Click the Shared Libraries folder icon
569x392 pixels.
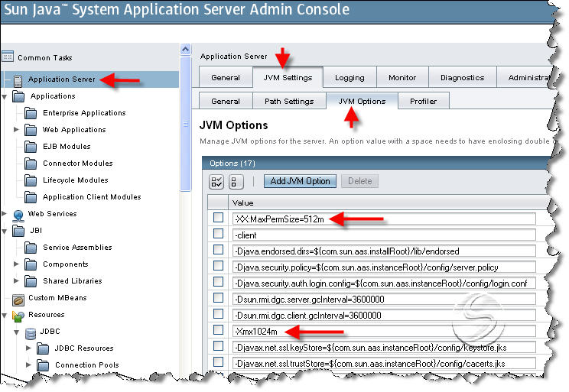pyautogui.click(x=31, y=281)
